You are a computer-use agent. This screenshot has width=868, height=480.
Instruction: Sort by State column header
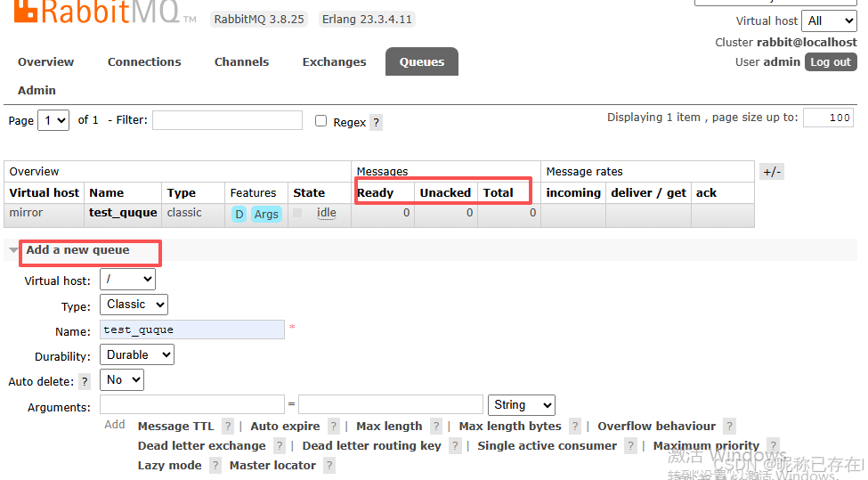tap(309, 192)
